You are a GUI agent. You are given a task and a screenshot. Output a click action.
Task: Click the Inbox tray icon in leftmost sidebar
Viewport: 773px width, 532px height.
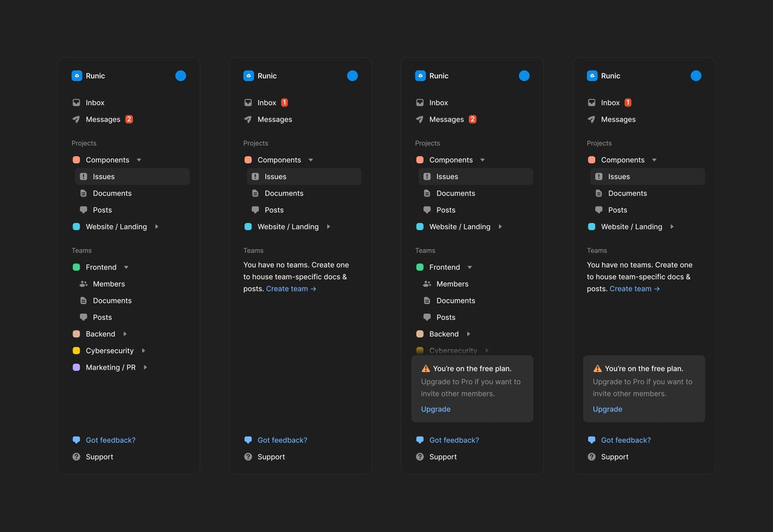[77, 103]
